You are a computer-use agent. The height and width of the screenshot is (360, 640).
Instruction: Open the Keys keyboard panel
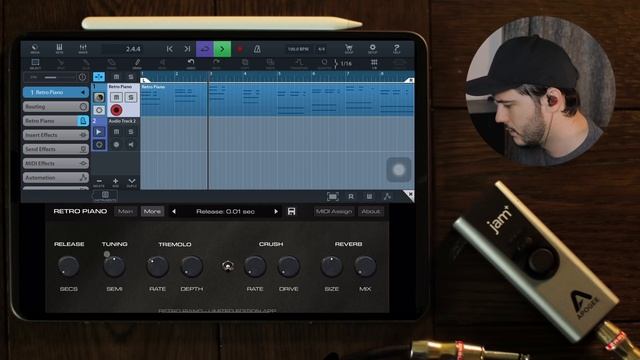[59, 49]
